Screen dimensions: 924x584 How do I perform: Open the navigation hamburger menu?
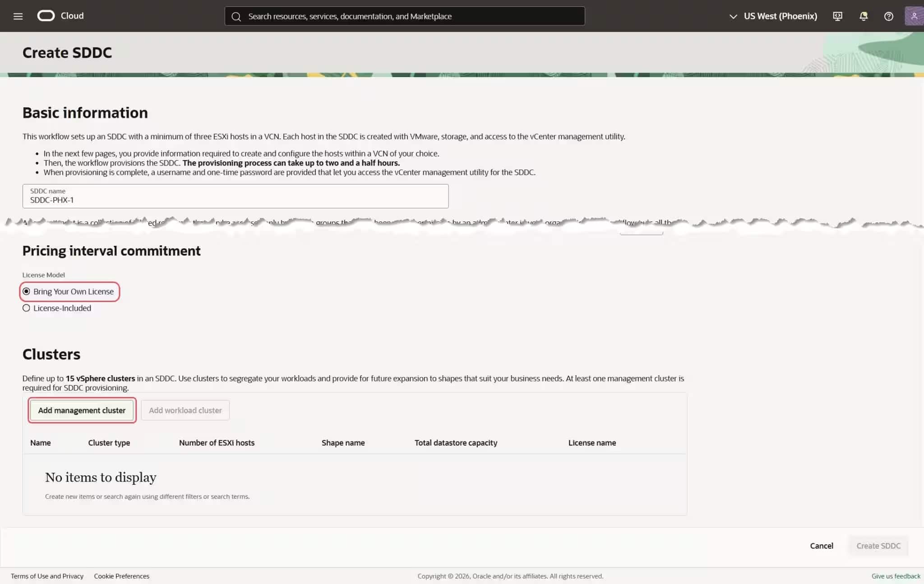click(x=18, y=16)
